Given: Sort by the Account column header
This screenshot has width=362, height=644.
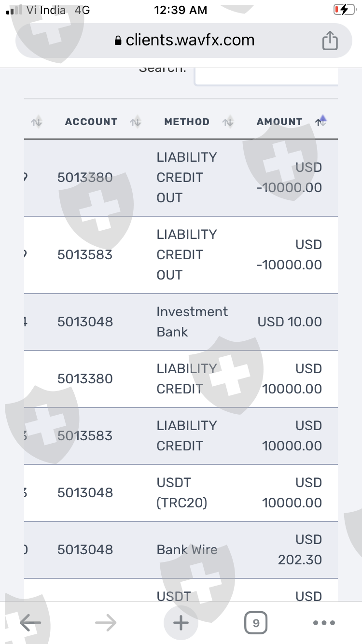Looking at the screenshot, I should pos(91,122).
